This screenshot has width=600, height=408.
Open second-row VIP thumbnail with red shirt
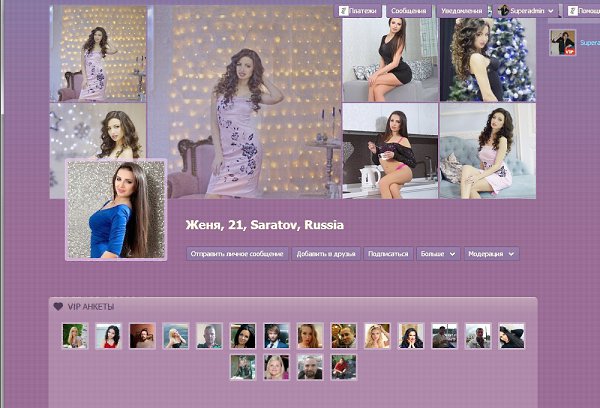(344, 367)
